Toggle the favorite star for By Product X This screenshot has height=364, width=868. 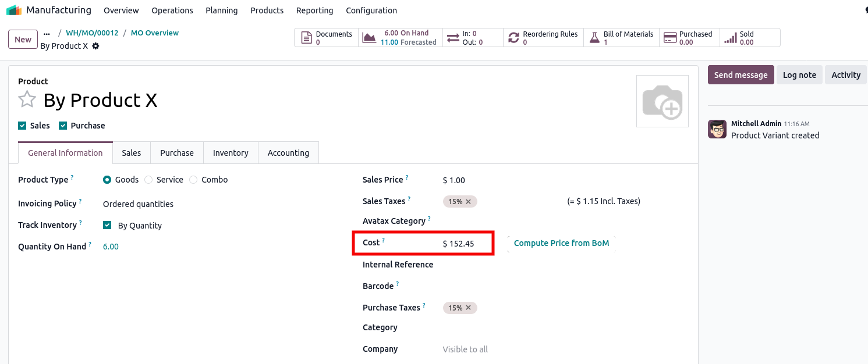27,100
